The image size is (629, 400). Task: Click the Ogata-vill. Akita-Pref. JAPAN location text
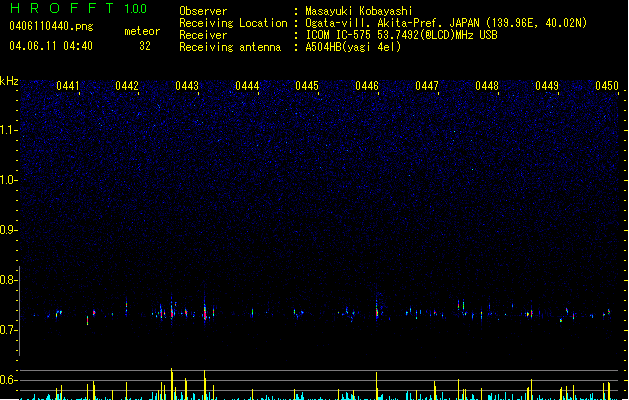point(446,23)
